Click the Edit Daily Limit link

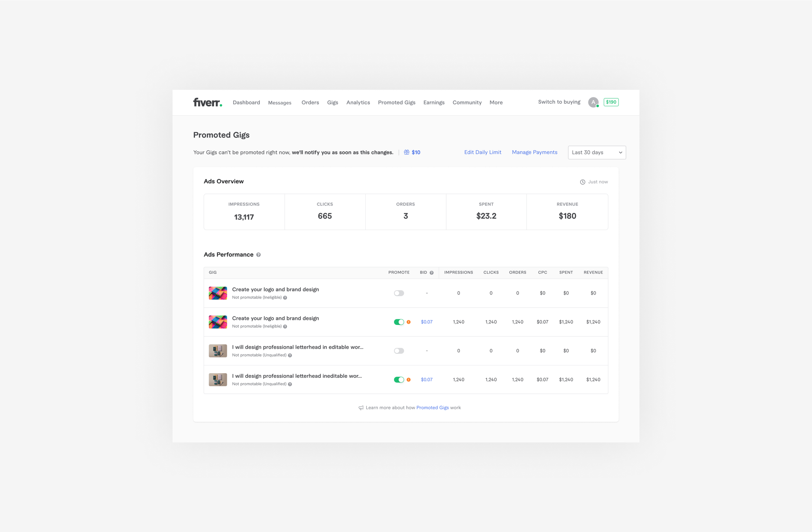pyautogui.click(x=482, y=152)
